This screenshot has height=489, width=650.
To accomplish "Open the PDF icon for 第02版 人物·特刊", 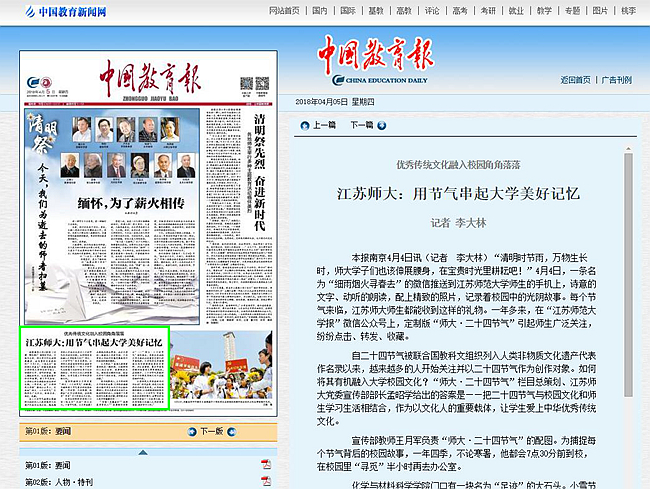I will (266, 482).
